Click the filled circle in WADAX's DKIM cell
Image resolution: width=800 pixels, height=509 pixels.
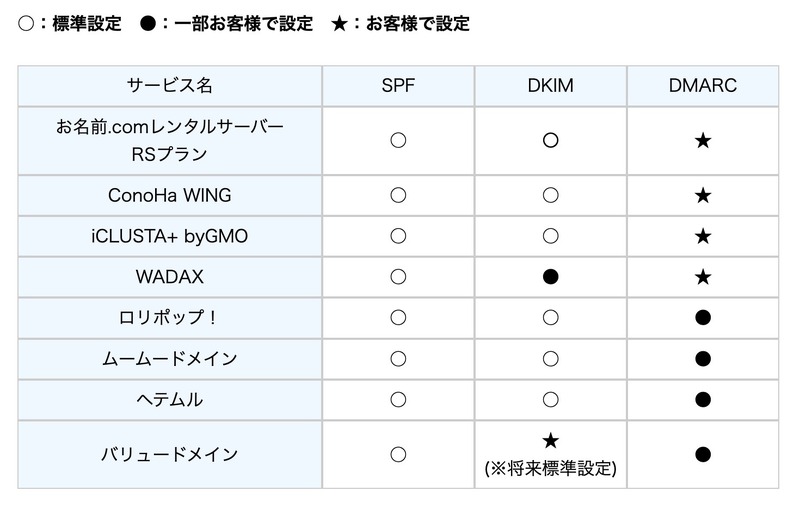[550, 277]
